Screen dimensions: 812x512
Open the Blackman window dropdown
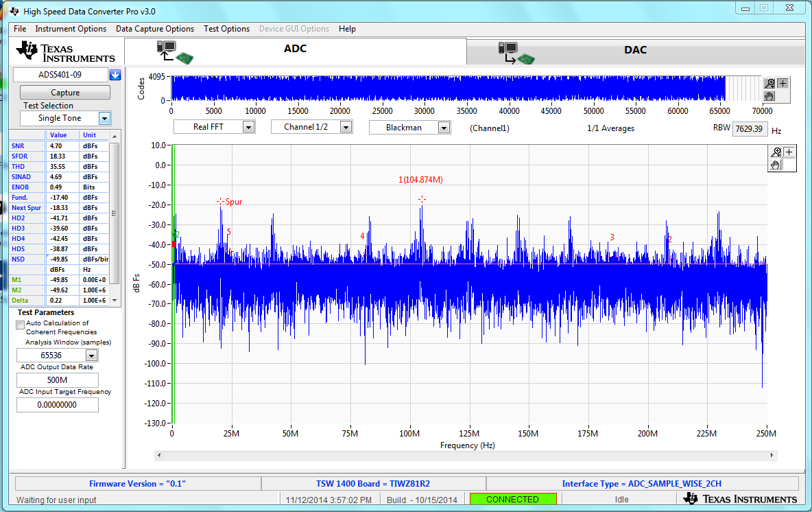pos(444,128)
